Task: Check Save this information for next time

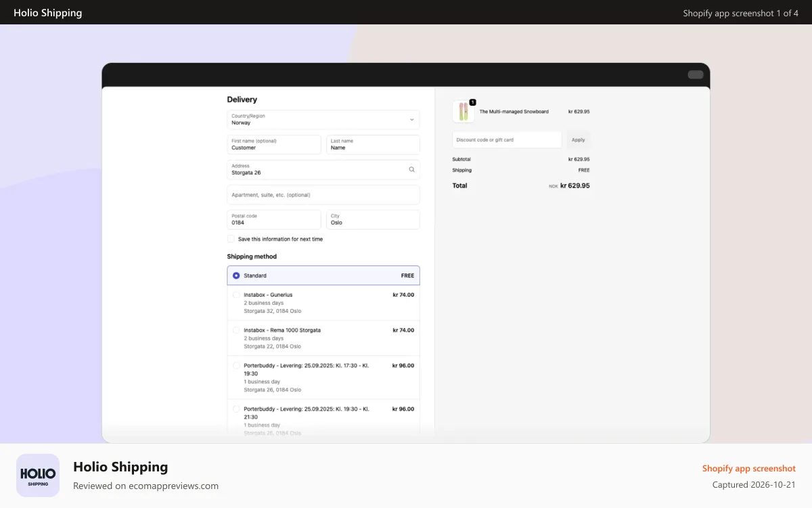Action: point(231,239)
